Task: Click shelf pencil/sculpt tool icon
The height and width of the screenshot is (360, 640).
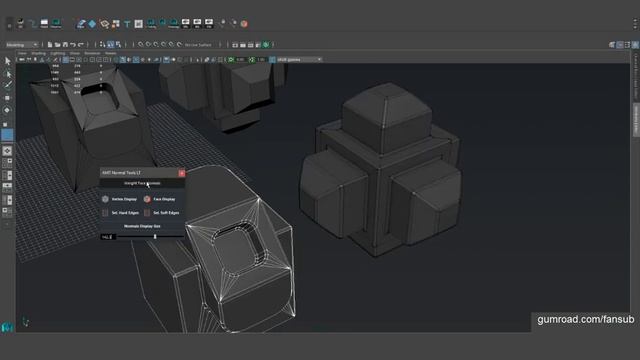Action: pos(81,24)
